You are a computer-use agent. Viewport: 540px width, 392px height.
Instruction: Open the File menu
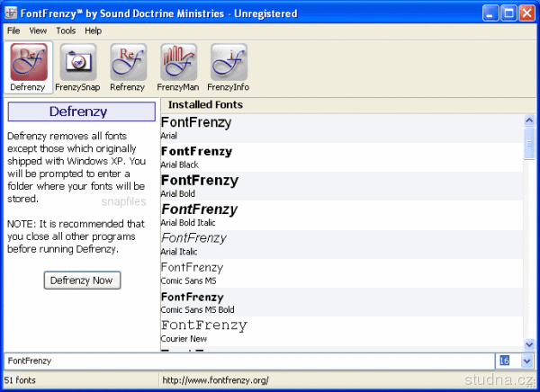13,31
